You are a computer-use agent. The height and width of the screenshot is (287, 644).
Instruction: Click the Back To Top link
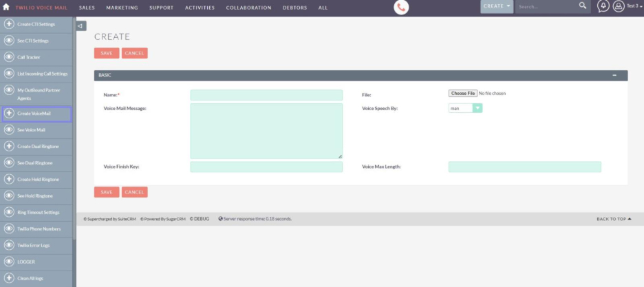614,219
